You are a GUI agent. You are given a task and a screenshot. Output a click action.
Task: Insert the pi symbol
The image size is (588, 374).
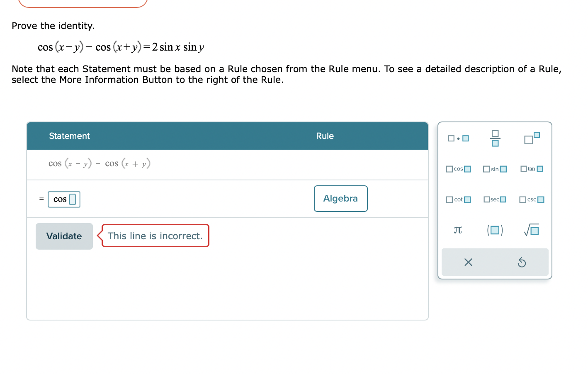pos(458,230)
